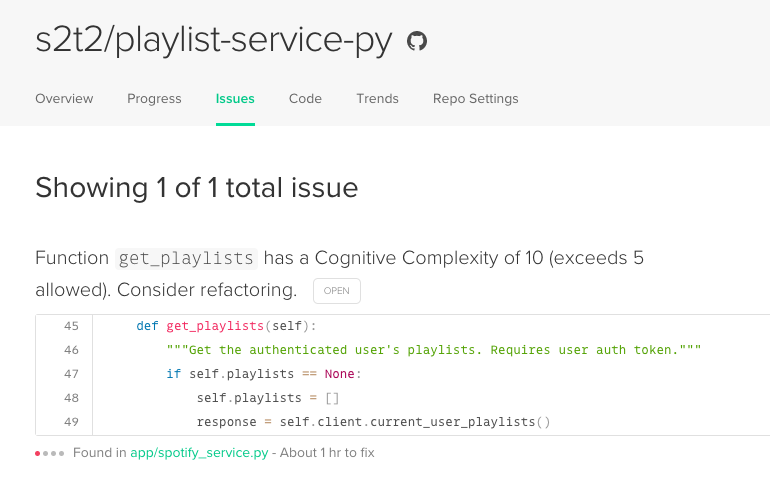Screen dimensions: 770x482
Task: Open the app/spotify_service.py file link
Action: (x=199, y=453)
